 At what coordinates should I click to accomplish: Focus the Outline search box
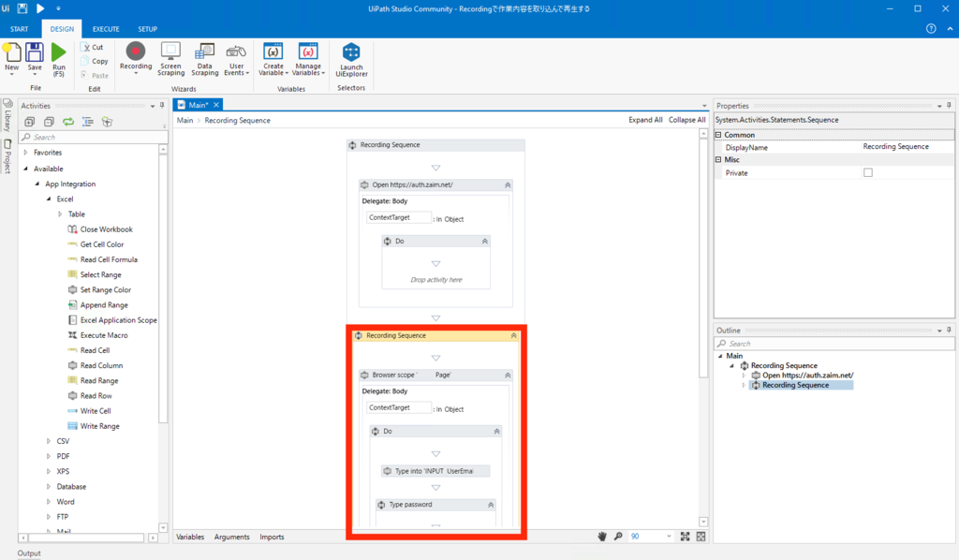[834, 344]
